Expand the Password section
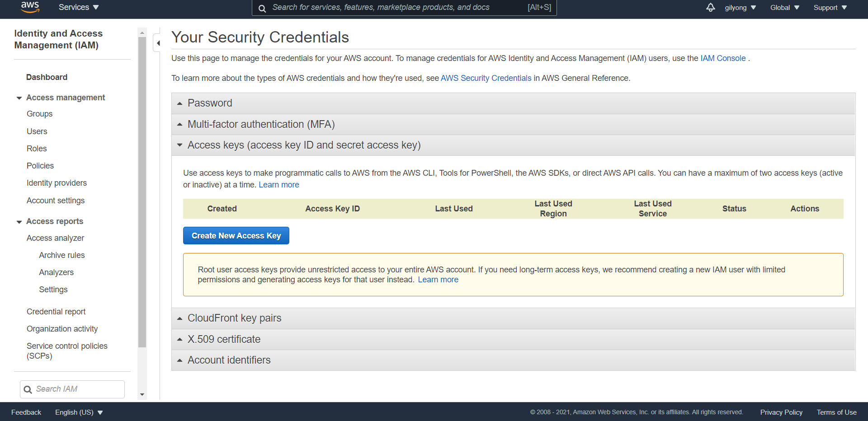Image resolution: width=868 pixels, height=421 pixels. [210, 103]
